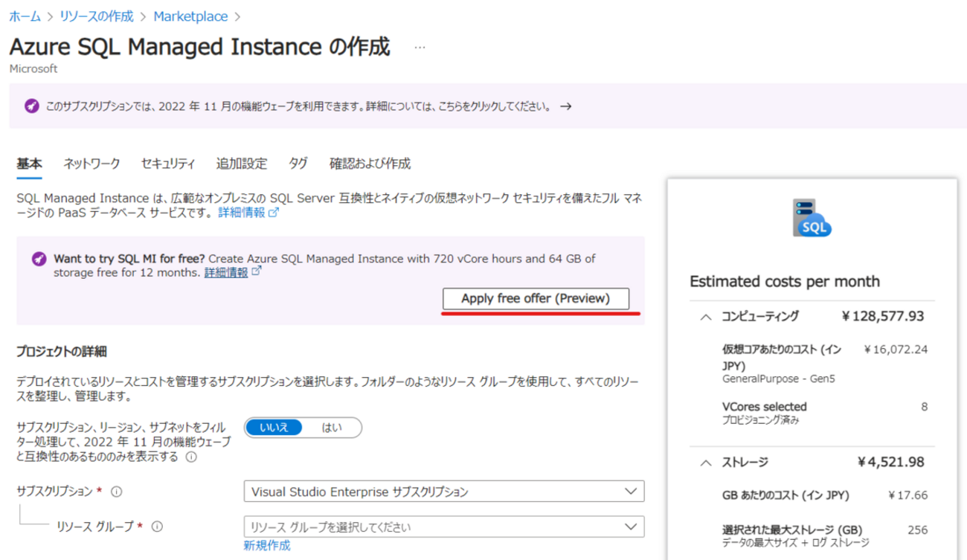Open the タグ tab
Viewport: 967px width, 560px height.
[298, 164]
